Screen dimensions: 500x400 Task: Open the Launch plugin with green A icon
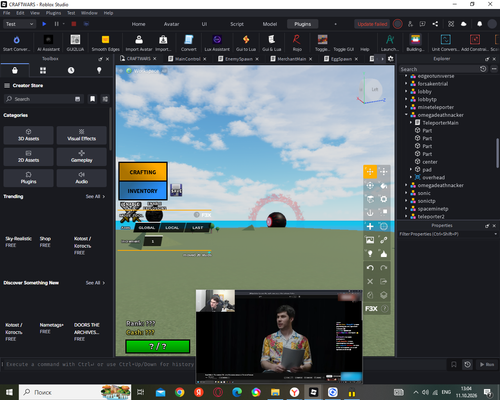[x=390, y=43]
